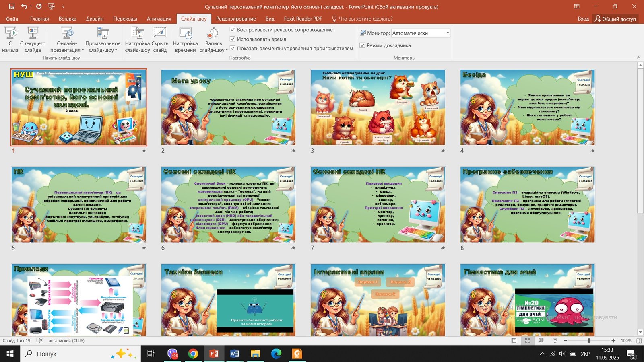Select slide 7 thumbnail Основні складові ПК
The height and width of the screenshot is (362, 644).
coord(378,205)
